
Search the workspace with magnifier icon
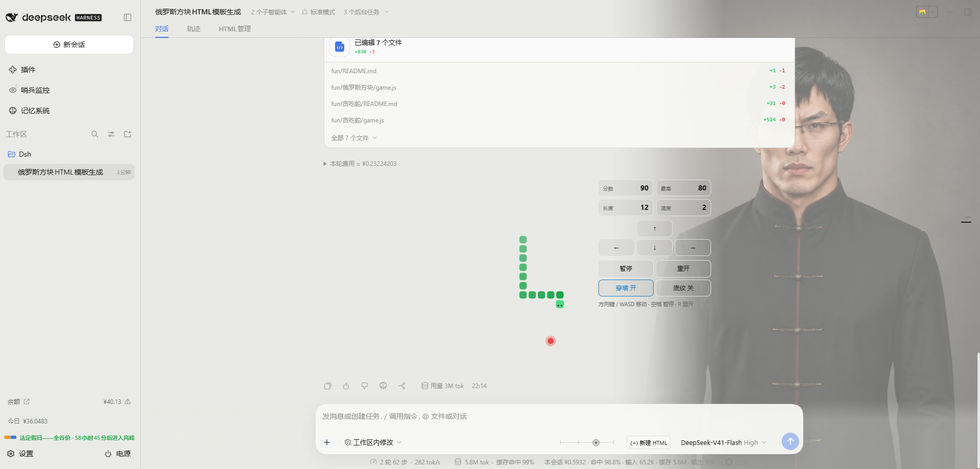pyautogui.click(x=95, y=134)
